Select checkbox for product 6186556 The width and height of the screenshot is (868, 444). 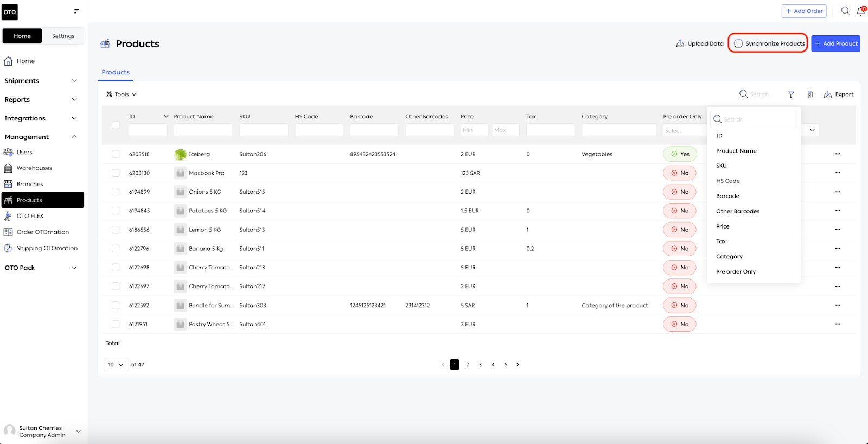(116, 230)
